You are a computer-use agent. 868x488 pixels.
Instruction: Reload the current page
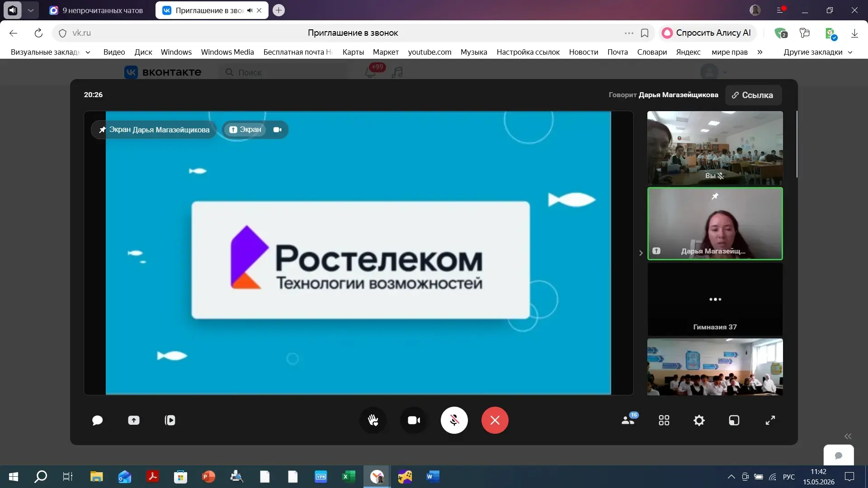[38, 33]
